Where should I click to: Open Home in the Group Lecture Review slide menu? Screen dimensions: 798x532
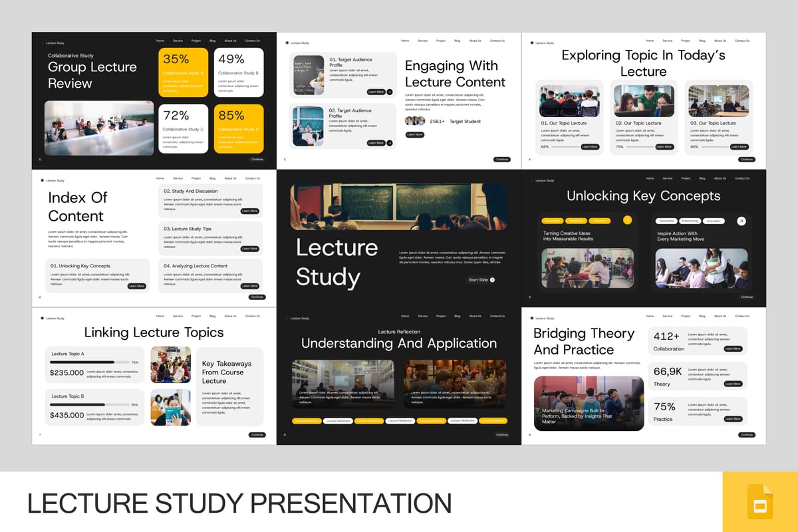coord(160,41)
